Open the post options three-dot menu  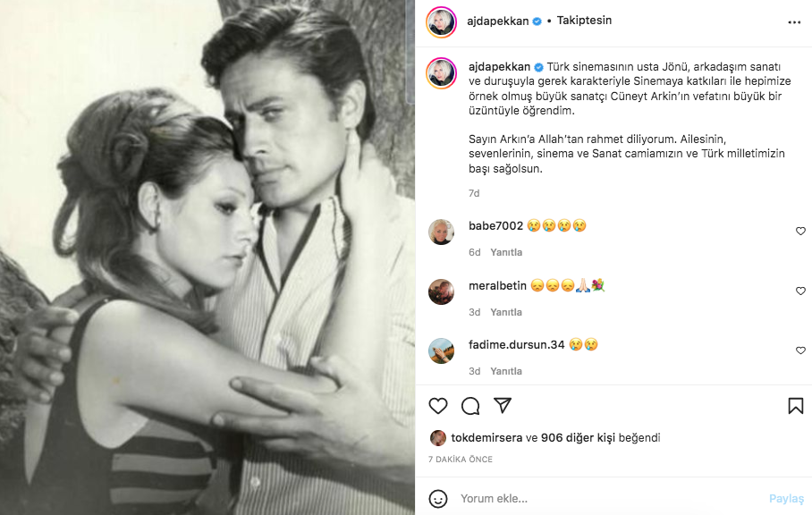[794, 20]
